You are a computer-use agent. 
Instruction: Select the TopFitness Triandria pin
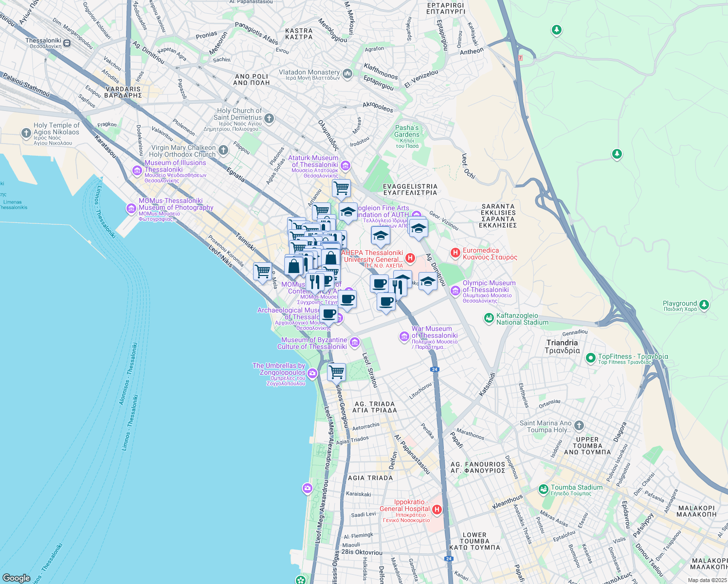[x=591, y=358]
